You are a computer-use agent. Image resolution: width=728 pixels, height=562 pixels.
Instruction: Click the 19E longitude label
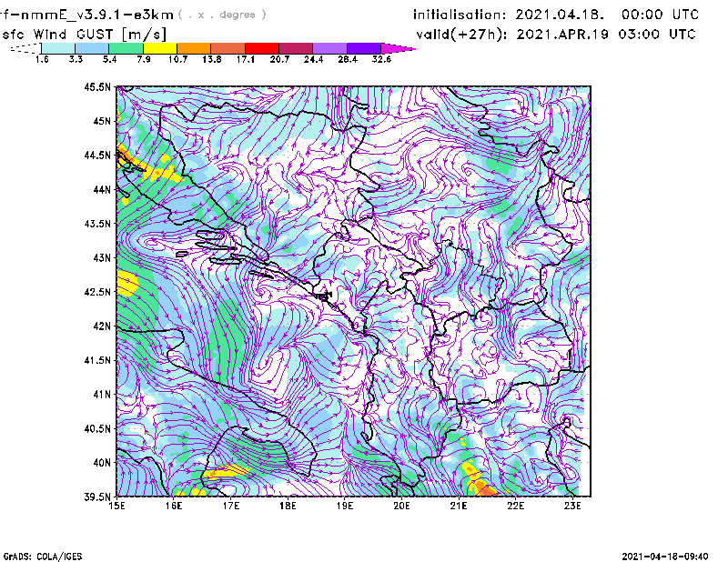coord(345,506)
